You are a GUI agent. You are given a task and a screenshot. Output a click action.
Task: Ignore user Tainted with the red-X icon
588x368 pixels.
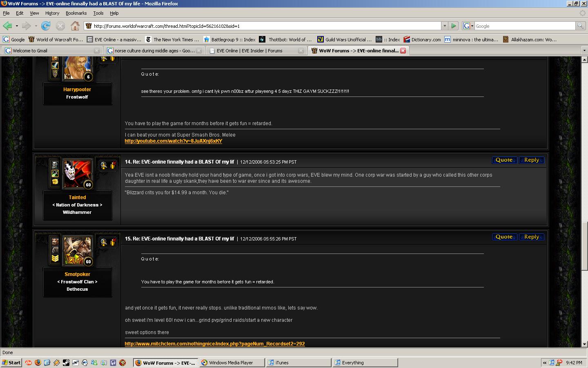coord(113,165)
